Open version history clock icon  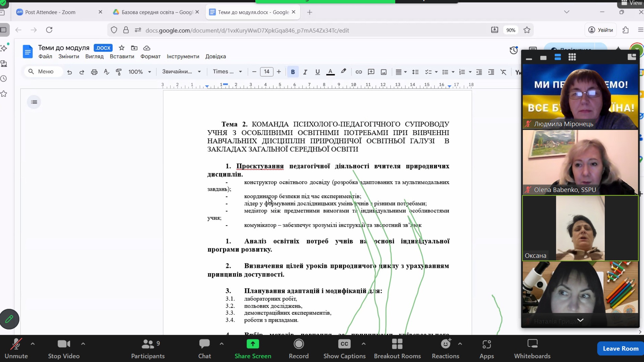coord(514,50)
